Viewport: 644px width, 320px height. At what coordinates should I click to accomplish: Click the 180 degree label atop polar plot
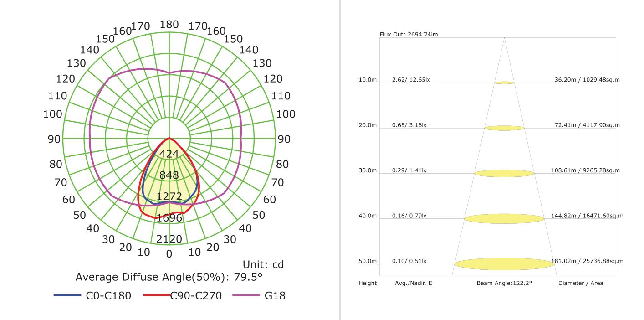[169, 25]
